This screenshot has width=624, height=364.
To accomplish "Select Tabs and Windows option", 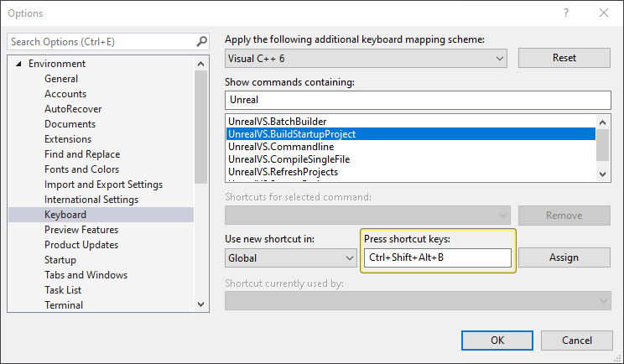I will click(x=86, y=275).
